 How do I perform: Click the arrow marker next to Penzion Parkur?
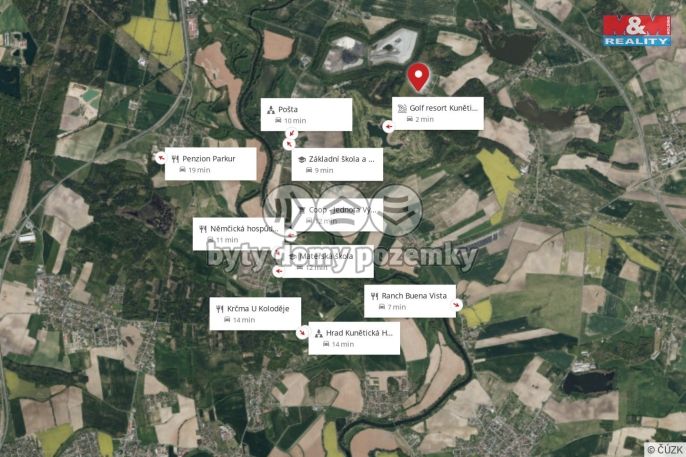[x=161, y=158]
